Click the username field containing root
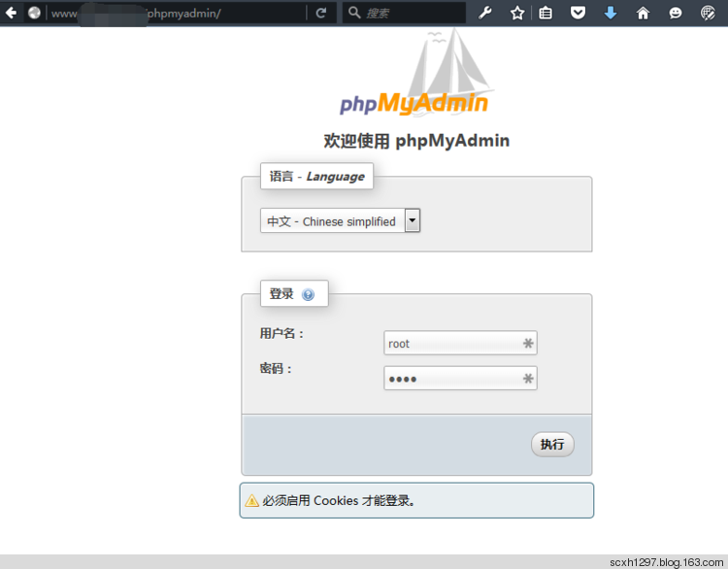 [x=460, y=343]
